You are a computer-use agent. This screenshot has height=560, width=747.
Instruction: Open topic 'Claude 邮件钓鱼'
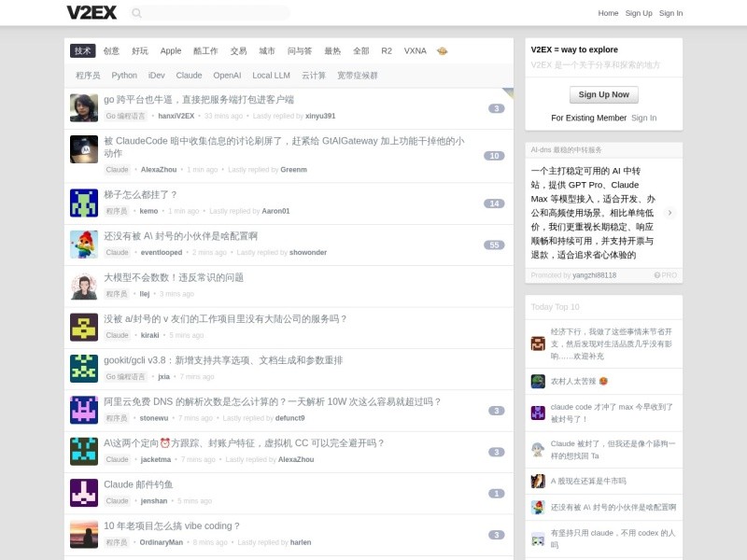click(x=138, y=484)
